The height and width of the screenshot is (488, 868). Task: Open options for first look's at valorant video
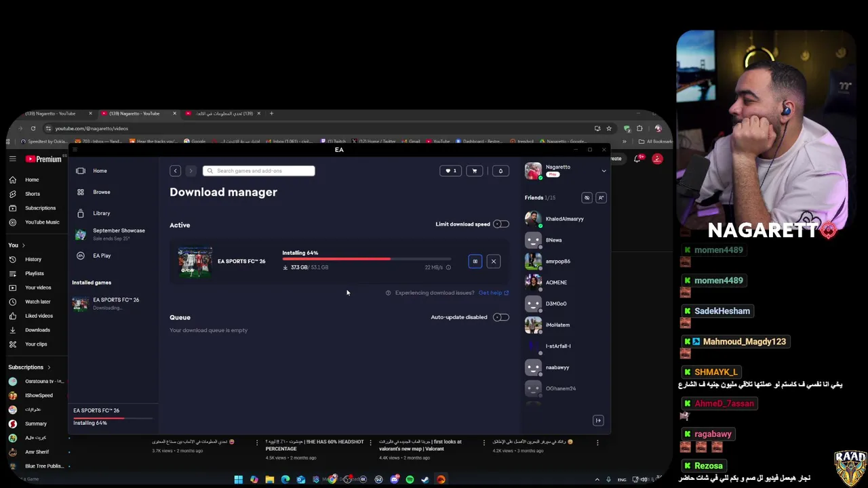484,443
